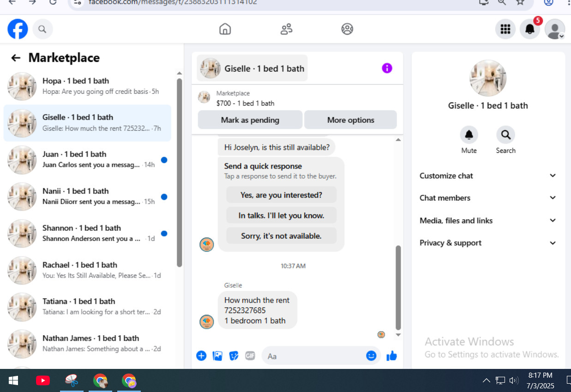
Task: Click Giselle's profile picture in right panel
Action: [488, 78]
